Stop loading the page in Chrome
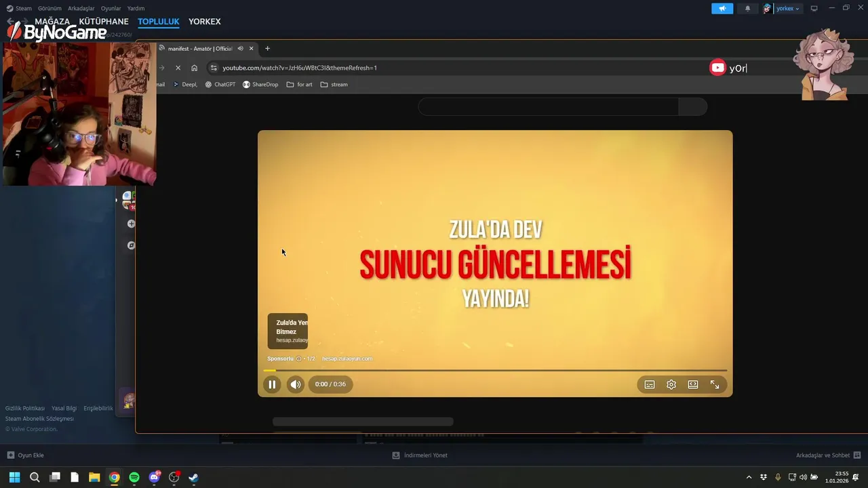The image size is (868, 488). (178, 68)
